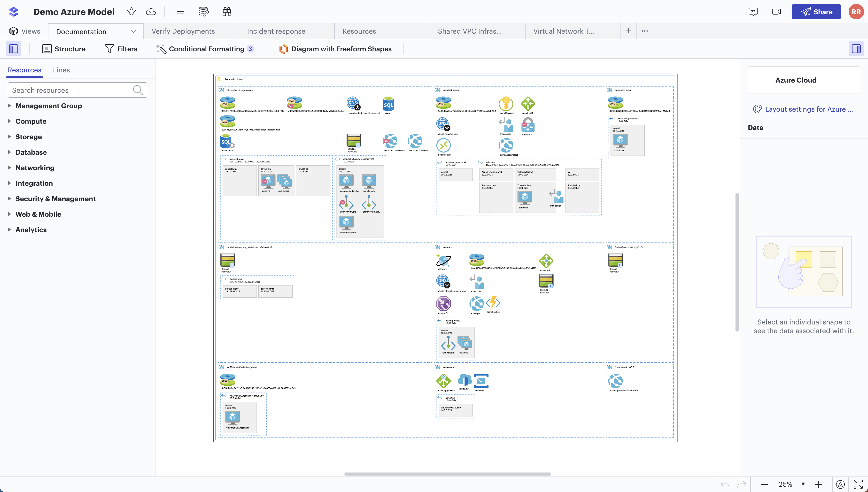Select the vmLoadbalancer virtual machine icon
The width and height of the screenshot is (868, 492).
347,223
